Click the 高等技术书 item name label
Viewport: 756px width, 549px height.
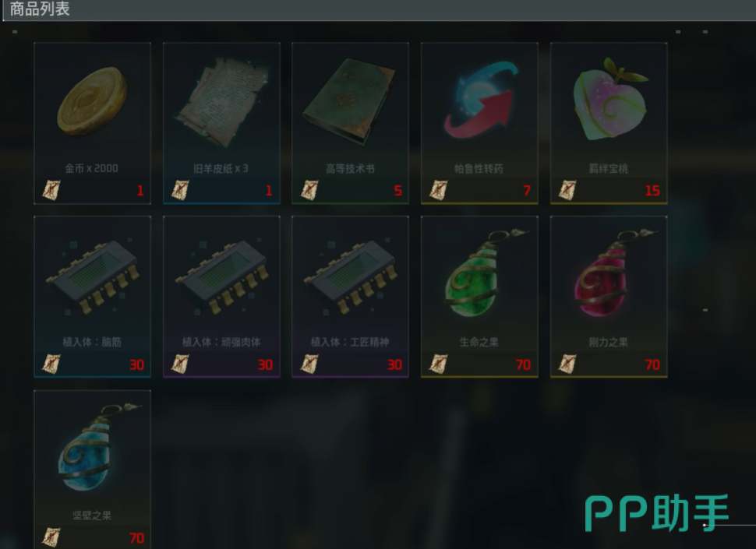click(351, 168)
